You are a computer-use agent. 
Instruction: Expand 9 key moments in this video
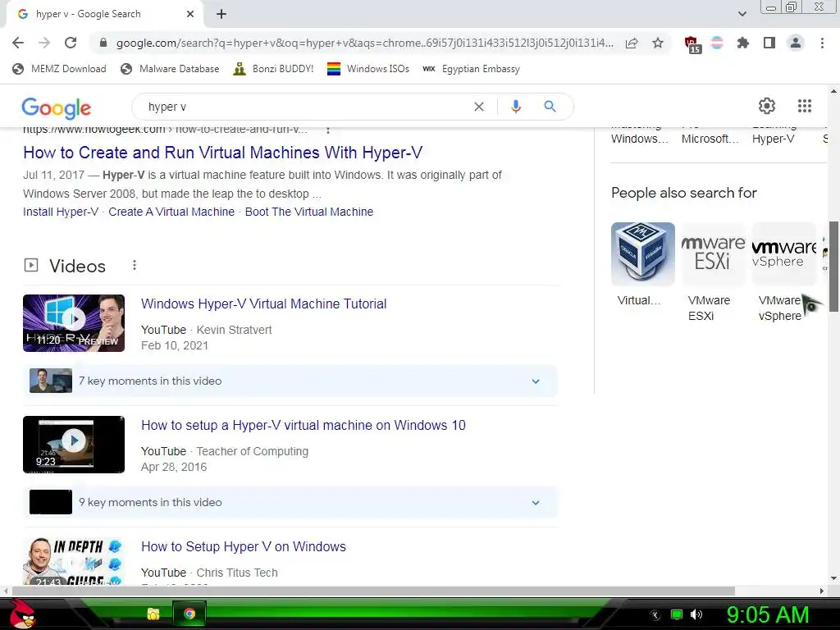tap(290, 503)
